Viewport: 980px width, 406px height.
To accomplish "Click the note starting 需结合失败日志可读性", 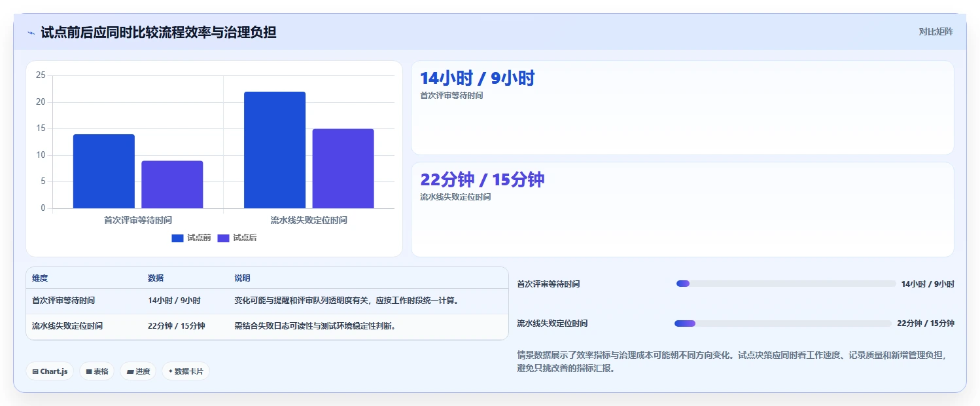I will (316, 325).
